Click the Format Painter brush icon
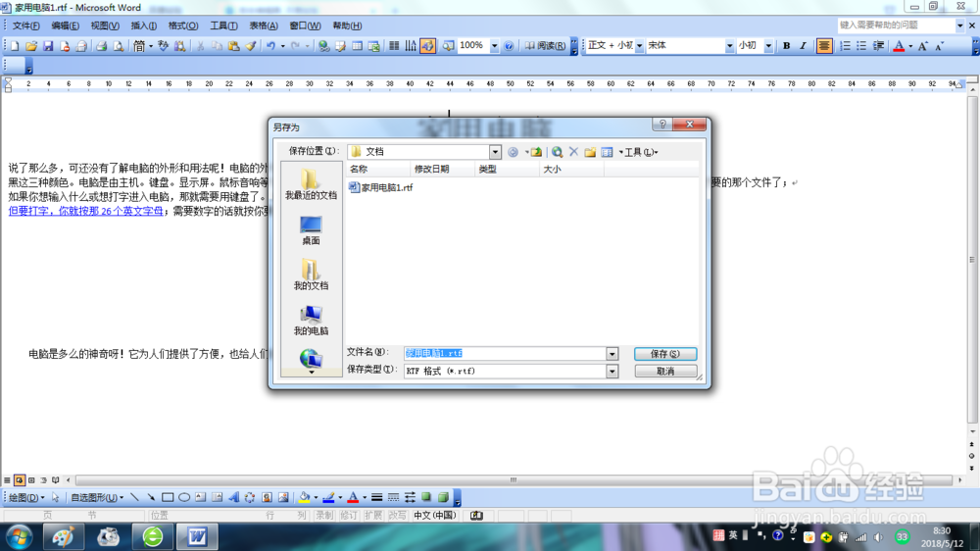Image resolution: width=980 pixels, height=551 pixels. (251, 46)
